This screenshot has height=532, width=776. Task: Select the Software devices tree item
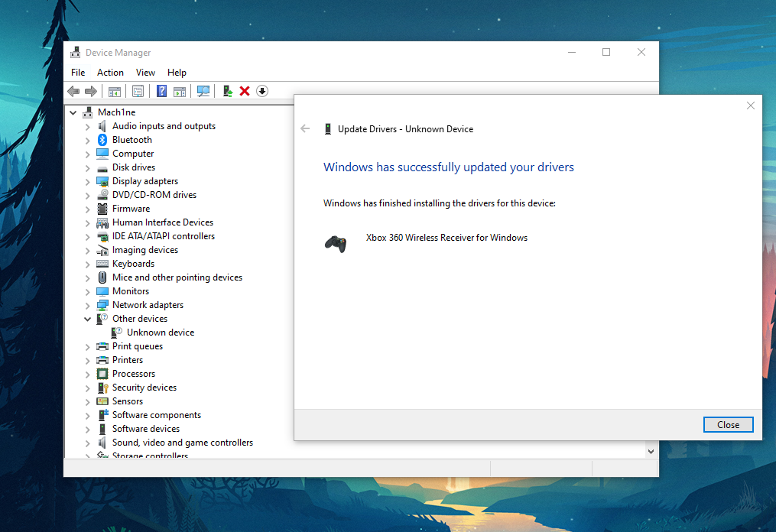(x=145, y=429)
